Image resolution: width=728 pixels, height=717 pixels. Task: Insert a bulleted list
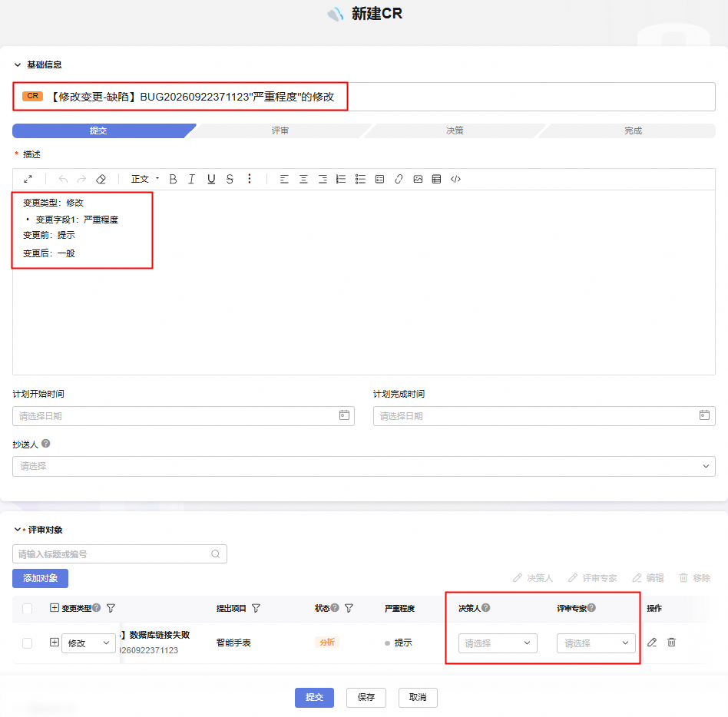tap(360, 179)
